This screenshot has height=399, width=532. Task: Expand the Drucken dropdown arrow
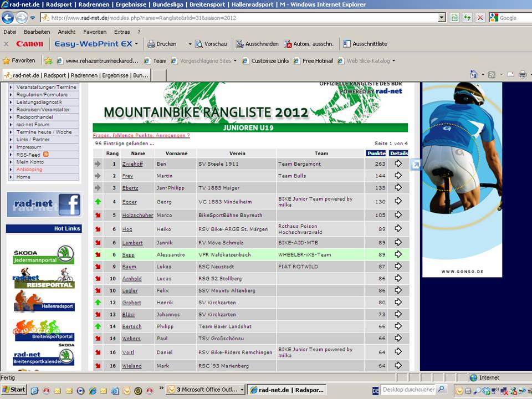click(190, 44)
